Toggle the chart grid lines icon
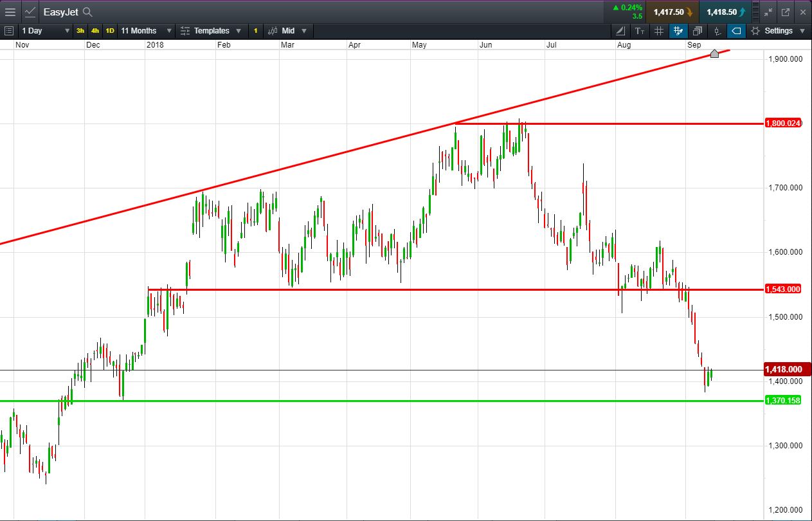812x521 pixels. (x=659, y=30)
